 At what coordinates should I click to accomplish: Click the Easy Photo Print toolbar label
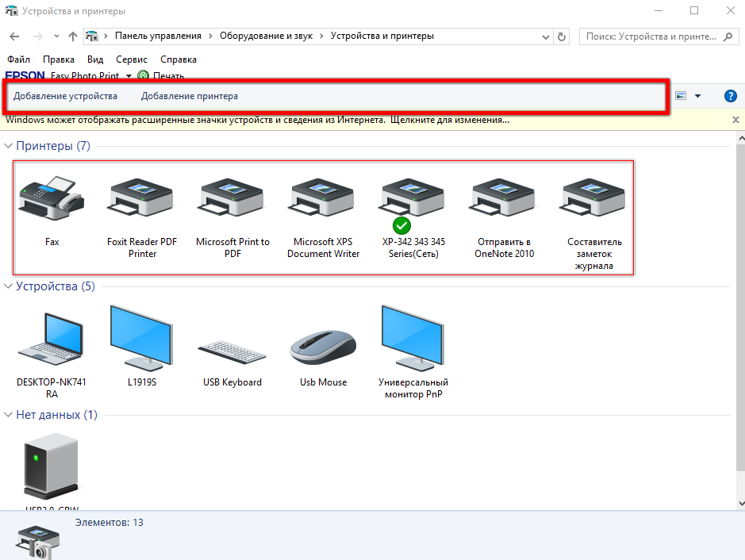point(85,75)
